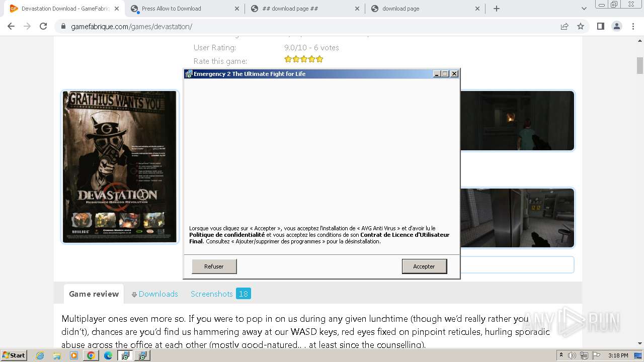The height and width of the screenshot is (362, 644).
Task: Open Microsoft Edge from the taskbar
Action: [108, 355]
